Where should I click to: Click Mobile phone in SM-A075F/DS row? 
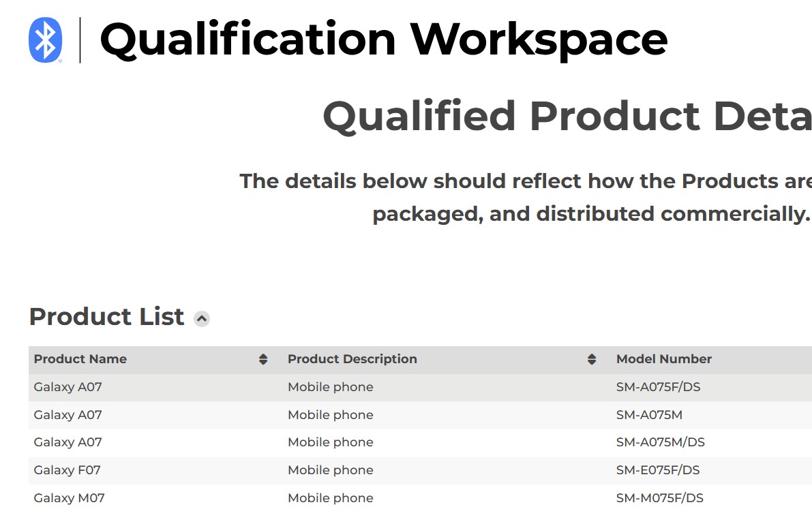331,387
